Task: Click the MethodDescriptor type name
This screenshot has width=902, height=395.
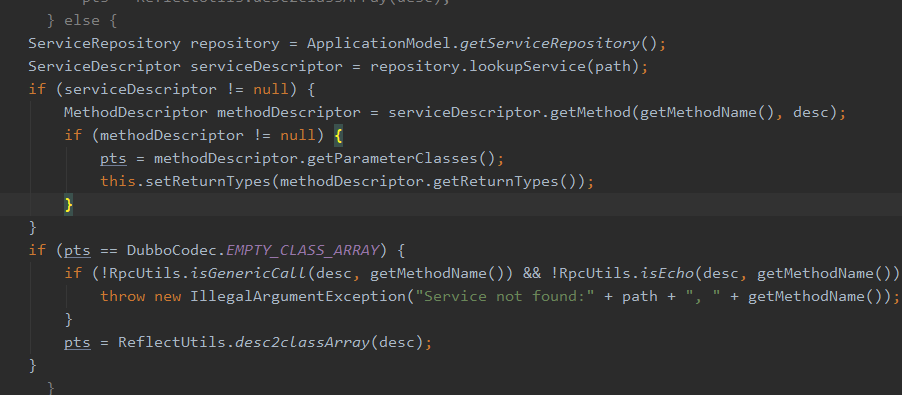Action: coord(136,112)
